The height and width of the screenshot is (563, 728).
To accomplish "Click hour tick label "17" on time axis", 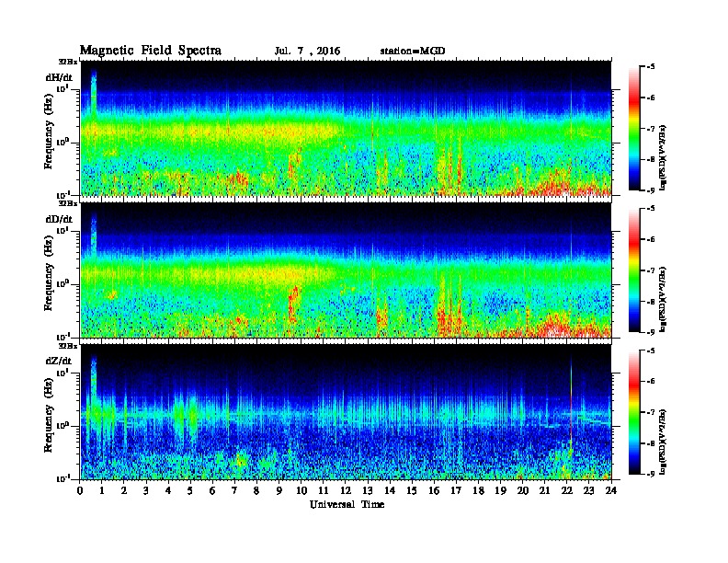I will click(456, 491).
